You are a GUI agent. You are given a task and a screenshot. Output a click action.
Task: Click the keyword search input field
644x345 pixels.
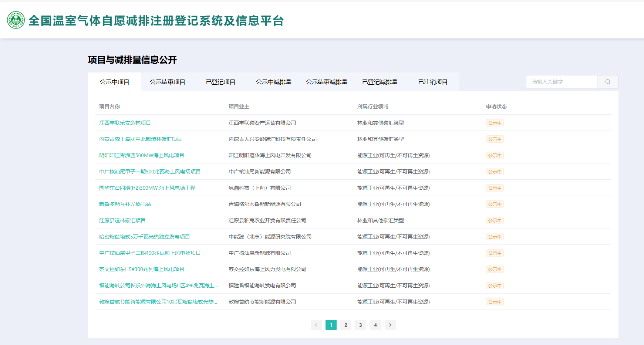(561, 81)
